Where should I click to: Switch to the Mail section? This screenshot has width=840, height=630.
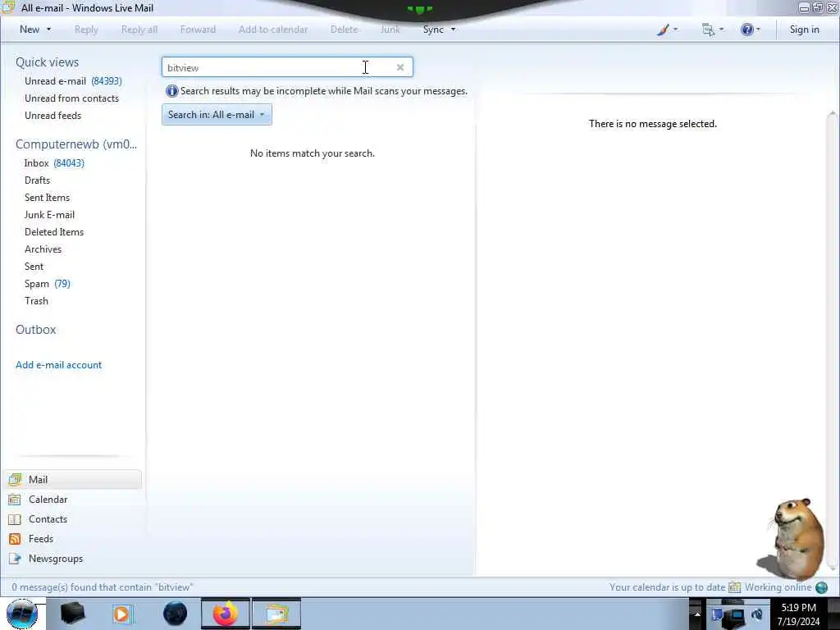74,479
